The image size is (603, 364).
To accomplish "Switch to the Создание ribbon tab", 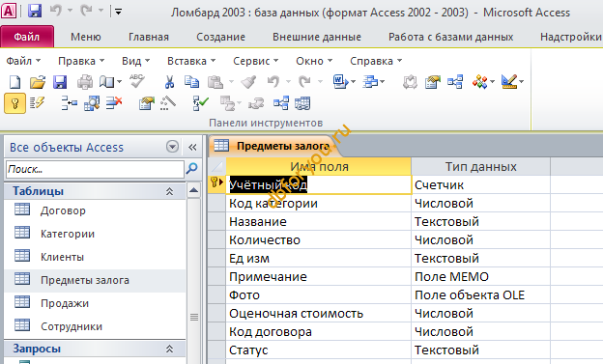I will [x=220, y=37].
